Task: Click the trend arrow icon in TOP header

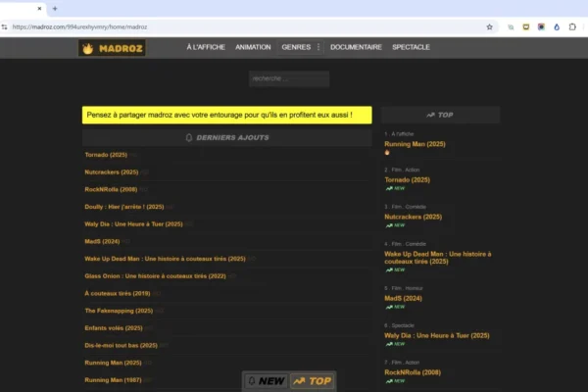Action: 430,115
